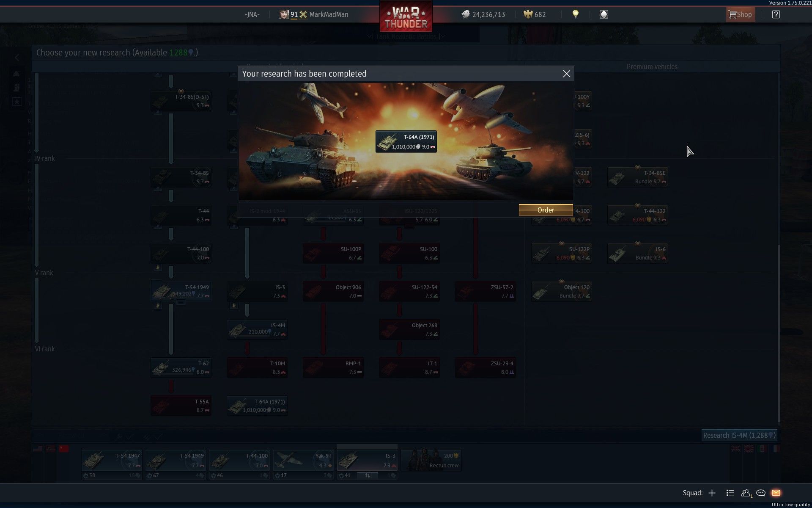Click the Silver Lions currency icon
Screen dimensions: 812x508
[466, 14]
